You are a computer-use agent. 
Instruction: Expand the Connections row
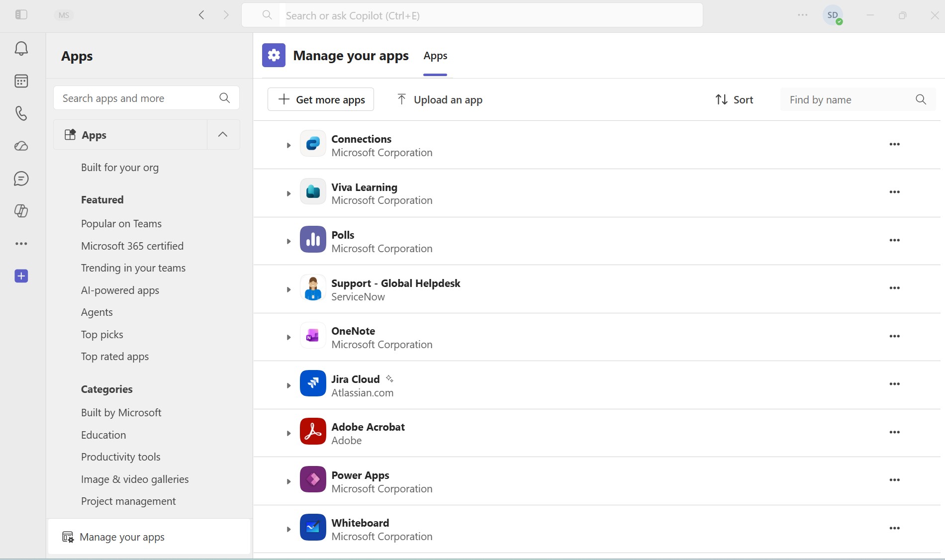pyautogui.click(x=288, y=145)
